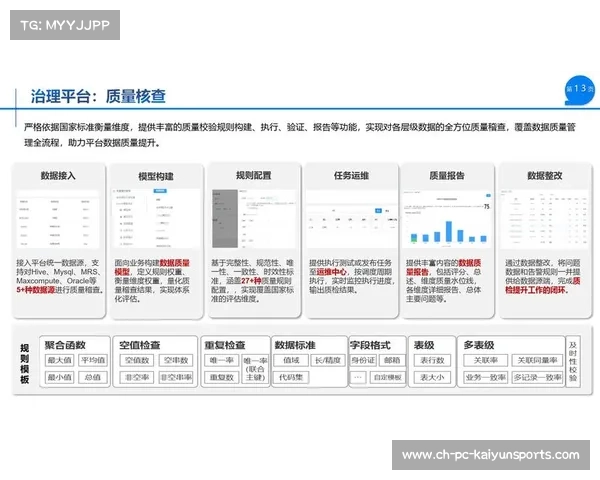The image size is (600, 480).
Task: Pick the 重复数 rule box
Action: tap(222, 377)
